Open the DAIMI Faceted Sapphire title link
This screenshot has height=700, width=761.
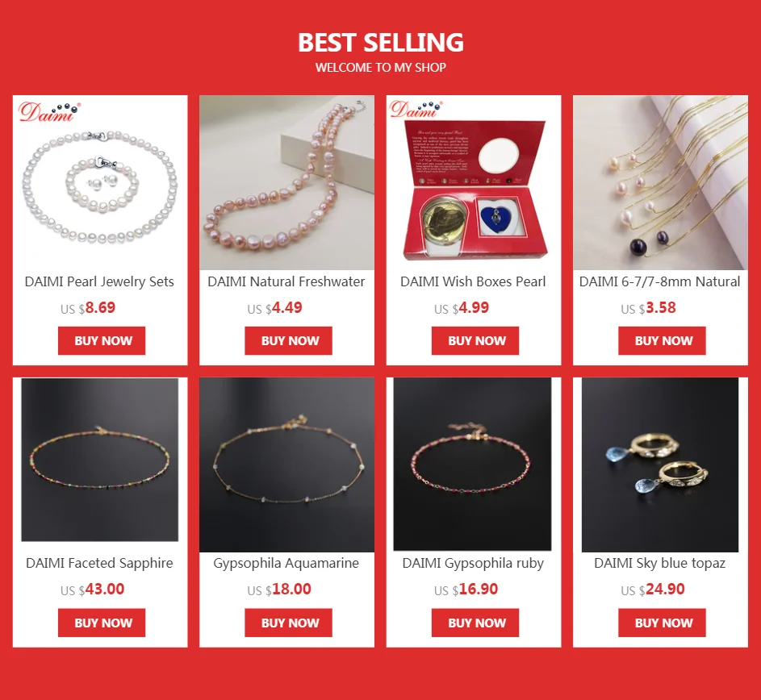99,563
